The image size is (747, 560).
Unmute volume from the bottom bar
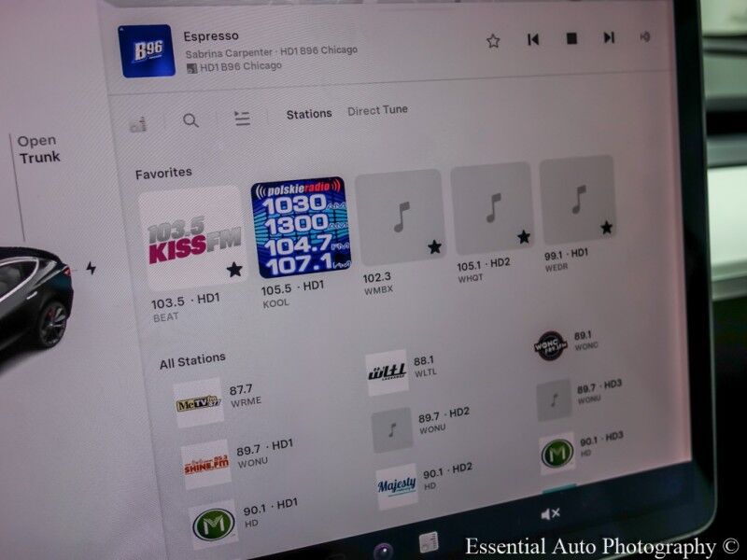(550, 513)
